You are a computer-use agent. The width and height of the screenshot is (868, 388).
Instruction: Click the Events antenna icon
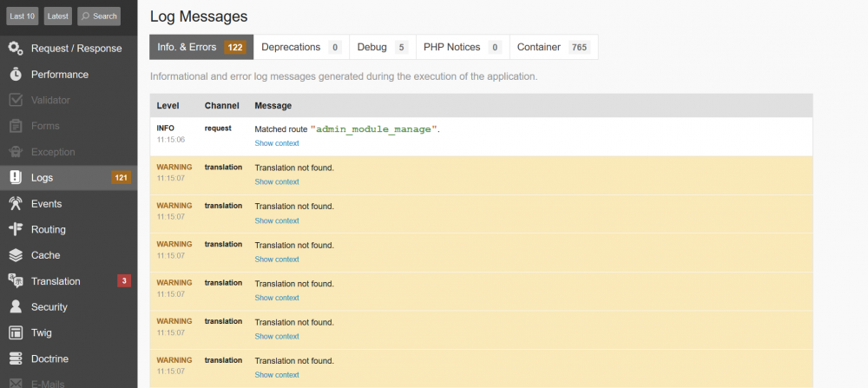(16, 204)
